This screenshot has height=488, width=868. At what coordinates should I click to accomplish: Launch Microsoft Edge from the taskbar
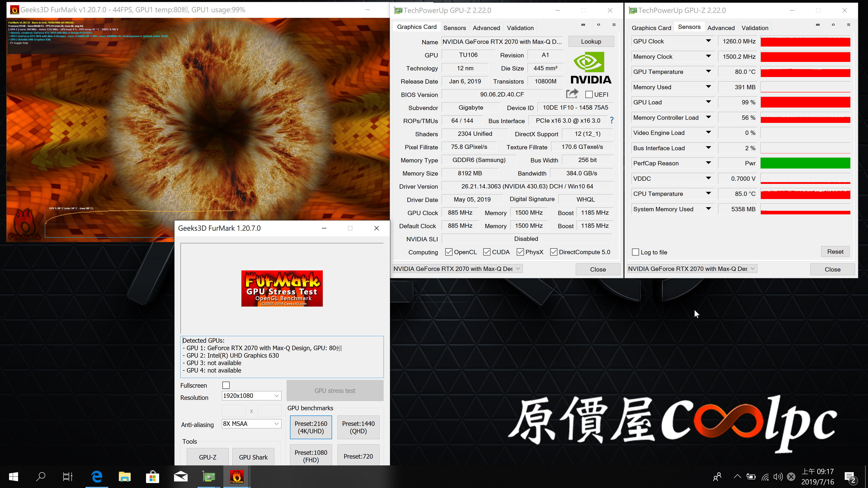(97, 476)
